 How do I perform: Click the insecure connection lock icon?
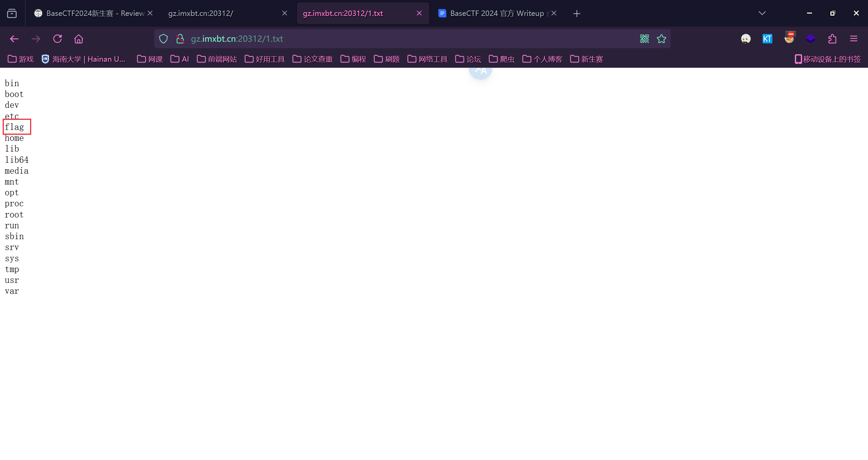tap(180, 39)
